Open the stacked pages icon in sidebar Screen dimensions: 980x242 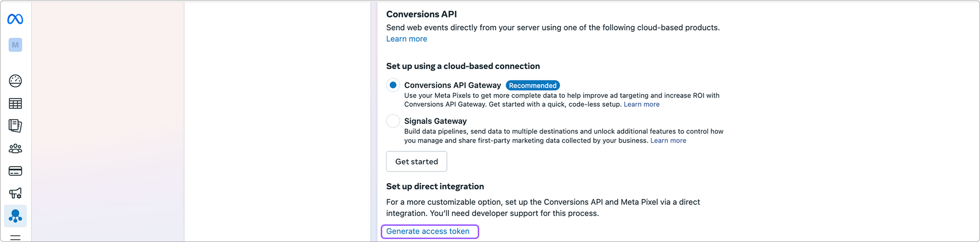point(15,126)
